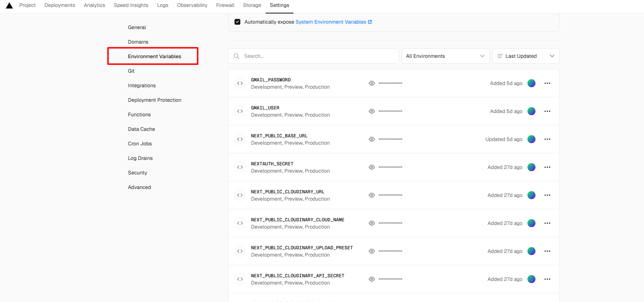Uncheck Automatically expose System Environment Variables

tap(237, 22)
